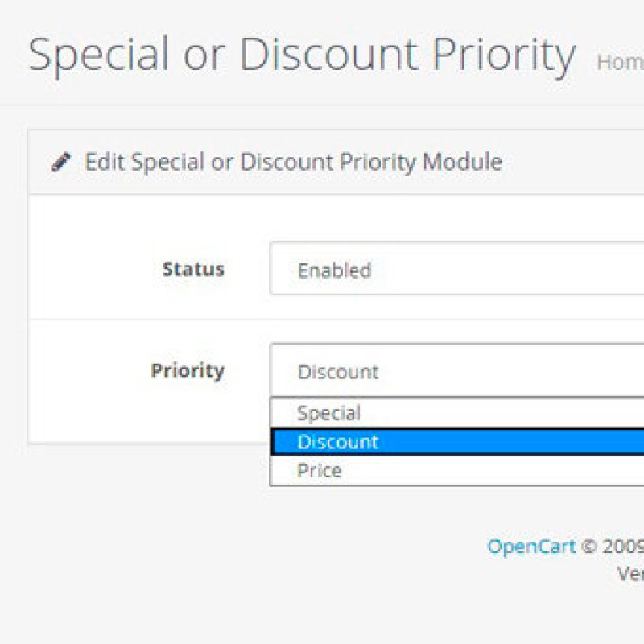
Task: Click the word "Priority" in the page title
Action: tap(503, 55)
